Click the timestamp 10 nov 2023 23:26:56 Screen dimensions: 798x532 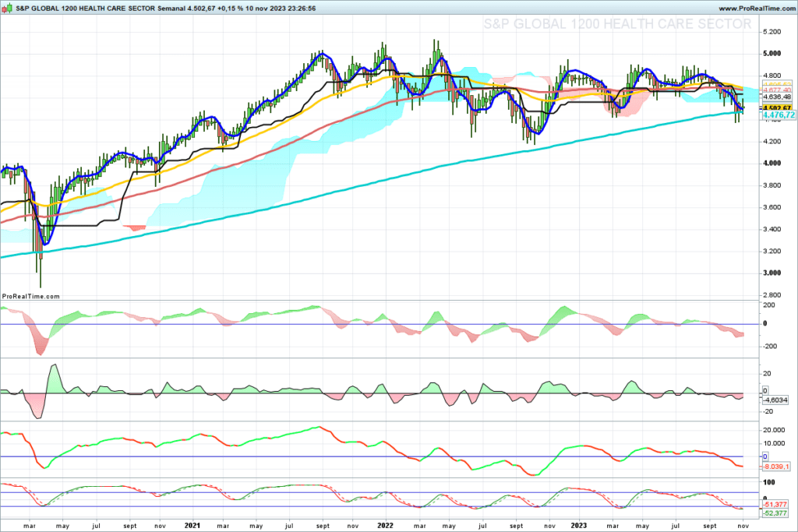click(x=281, y=9)
